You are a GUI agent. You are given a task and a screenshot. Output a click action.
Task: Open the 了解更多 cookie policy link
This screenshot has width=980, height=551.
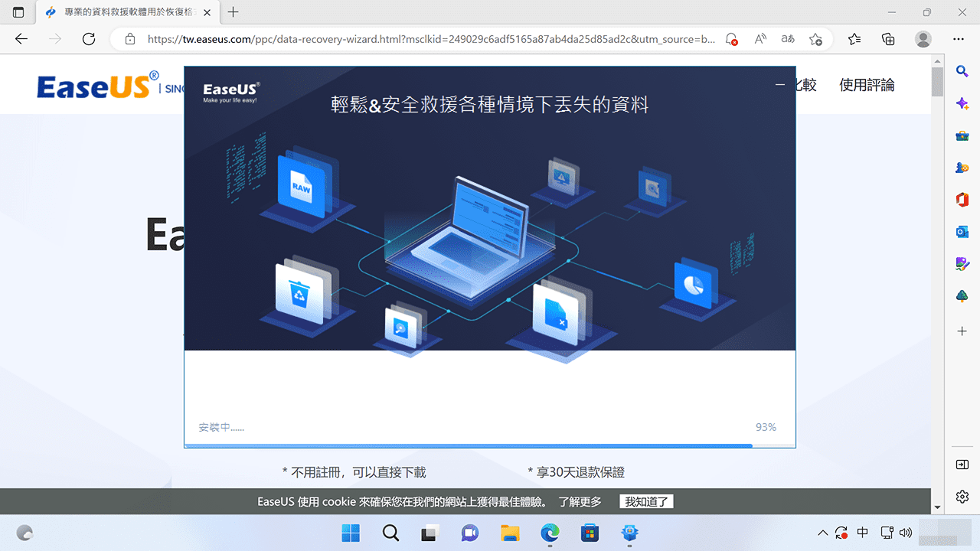(x=581, y=501)
